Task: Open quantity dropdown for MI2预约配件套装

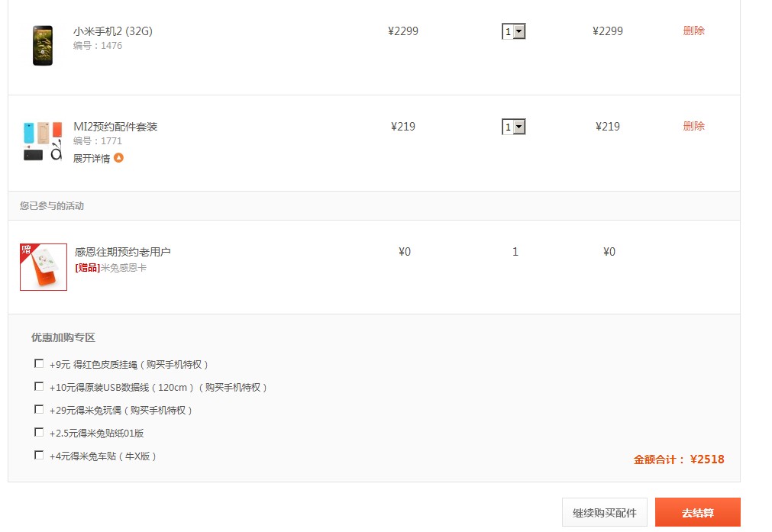Action: 513,127
